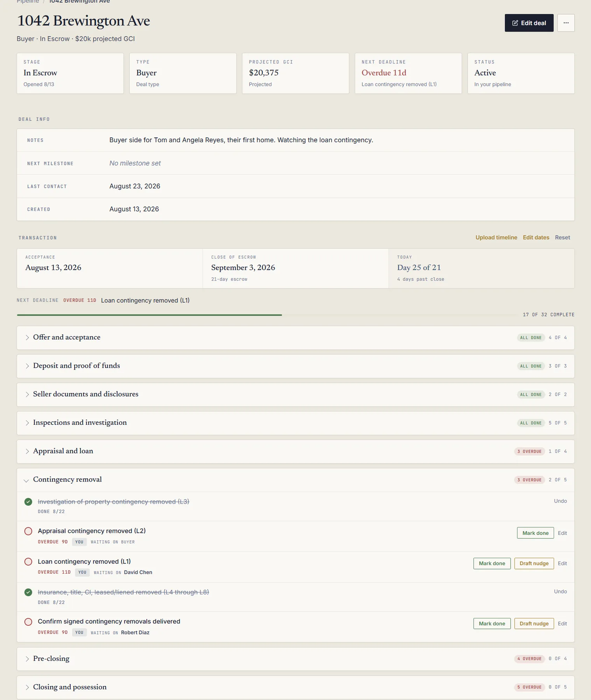Check off Confirm signed contingency removals circle
The width and height of the screenshot is (591, 700).
click(28, 621)
